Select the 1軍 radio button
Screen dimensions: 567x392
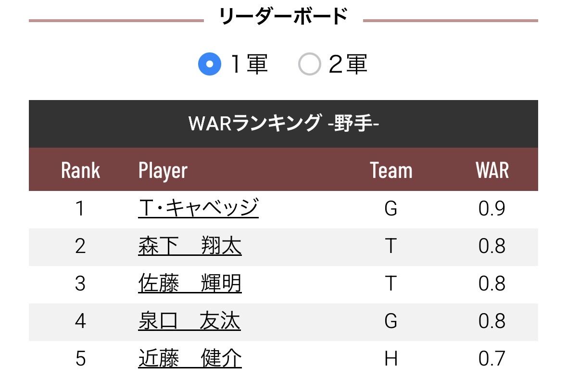pos(210,64)
